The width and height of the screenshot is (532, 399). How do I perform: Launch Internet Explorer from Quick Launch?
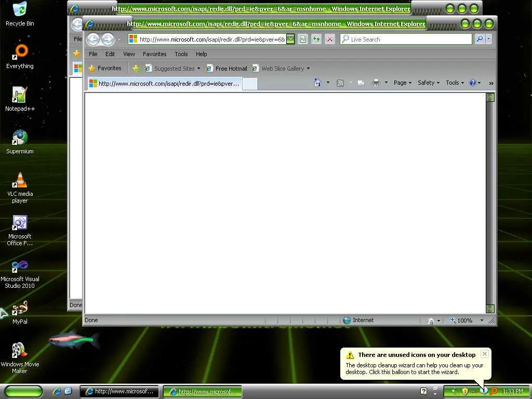[x=57, y=391]
